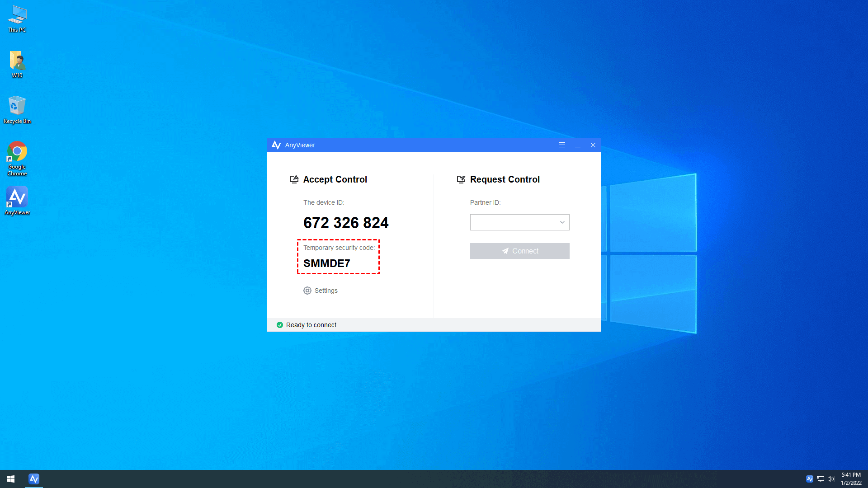Minimize the AnyViewer window
The height and width of the screenshot is (488, 868).
click(x=578, y=145)
